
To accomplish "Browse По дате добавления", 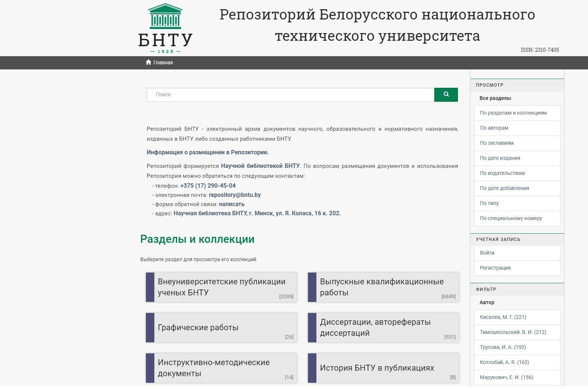I will coord(517,188).
